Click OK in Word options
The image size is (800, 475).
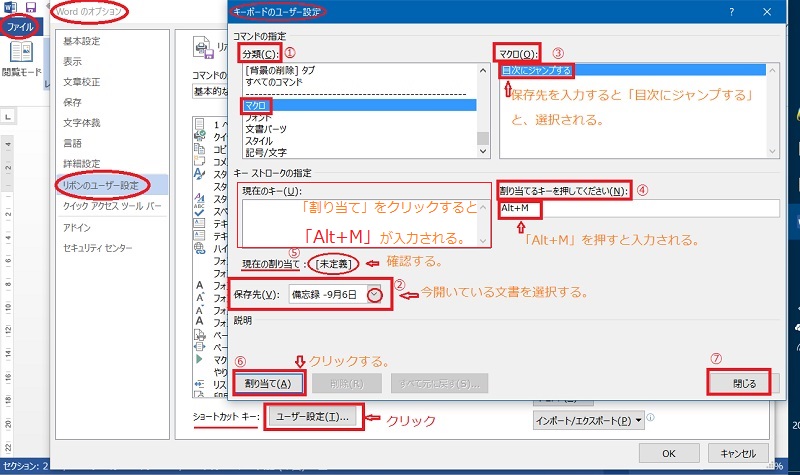(669, 454)
